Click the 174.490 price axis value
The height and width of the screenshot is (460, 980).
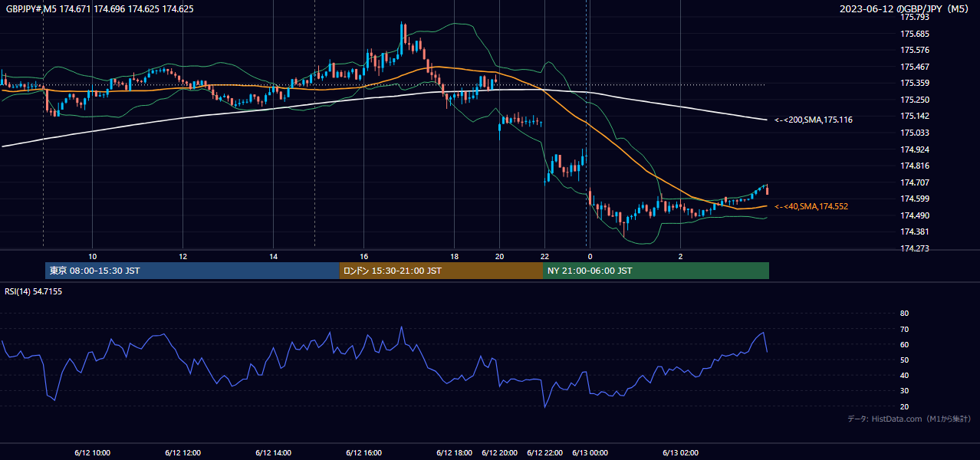[914, 215]
